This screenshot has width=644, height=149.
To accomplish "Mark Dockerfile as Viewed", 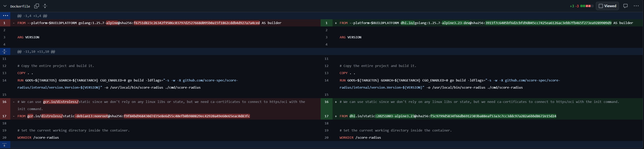I will [607, 6].
